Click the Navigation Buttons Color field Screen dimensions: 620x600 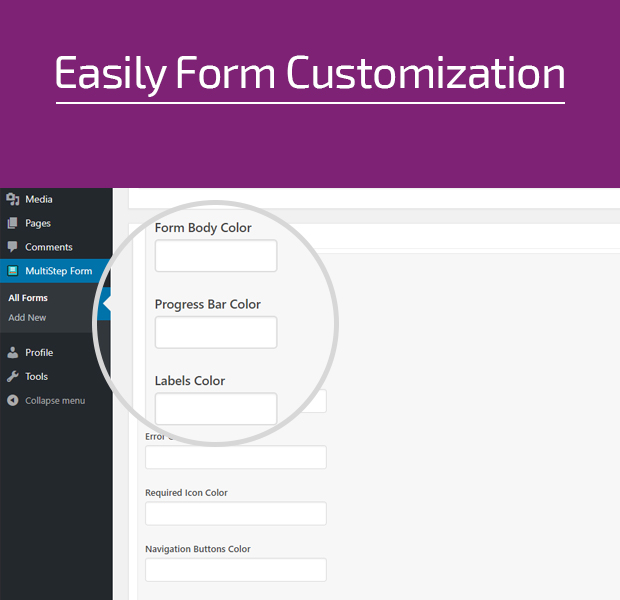(x=236, y=570)
